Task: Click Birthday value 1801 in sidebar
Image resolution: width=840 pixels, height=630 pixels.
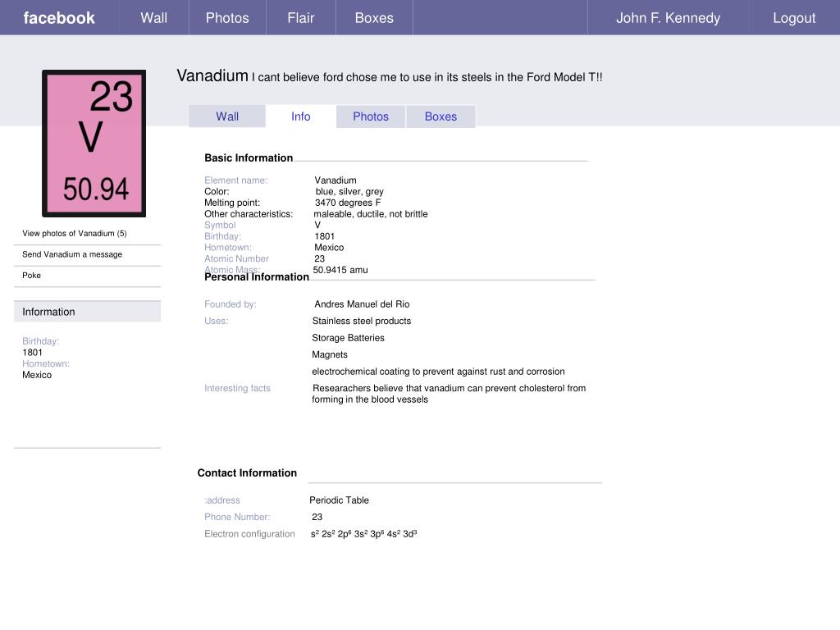Action: coord(32,353)
